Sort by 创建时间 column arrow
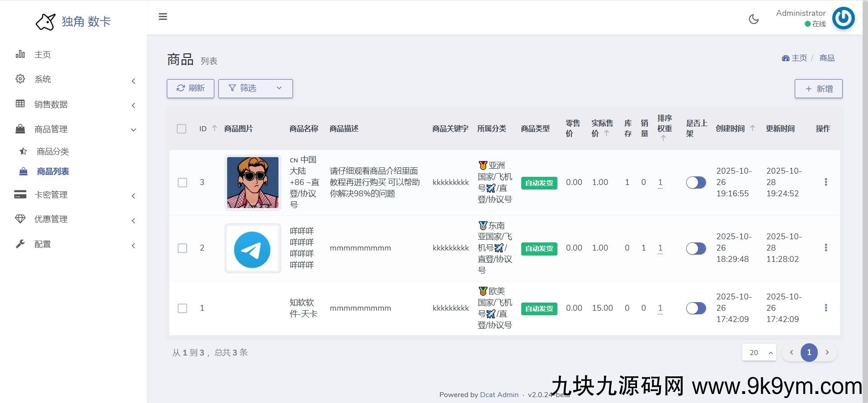Image resolution: width=868 pixels, height=403 pixels. click(752, 128)
